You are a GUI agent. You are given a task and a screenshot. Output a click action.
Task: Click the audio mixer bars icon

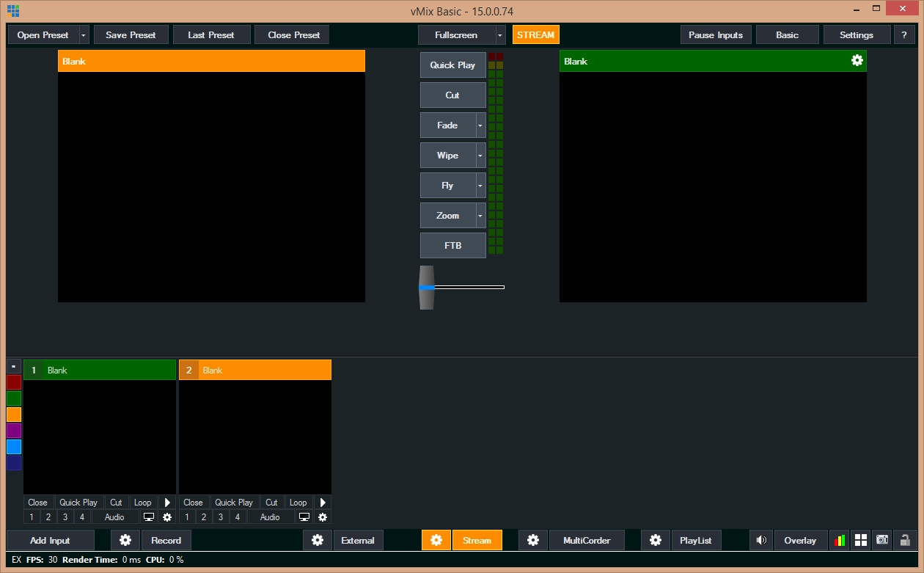(x=838, y=541)
